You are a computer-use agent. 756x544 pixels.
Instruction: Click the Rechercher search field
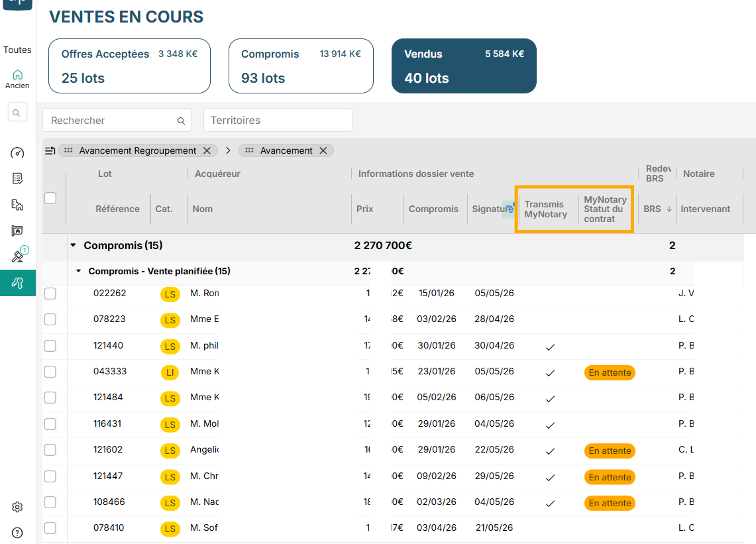coord(111,120)
